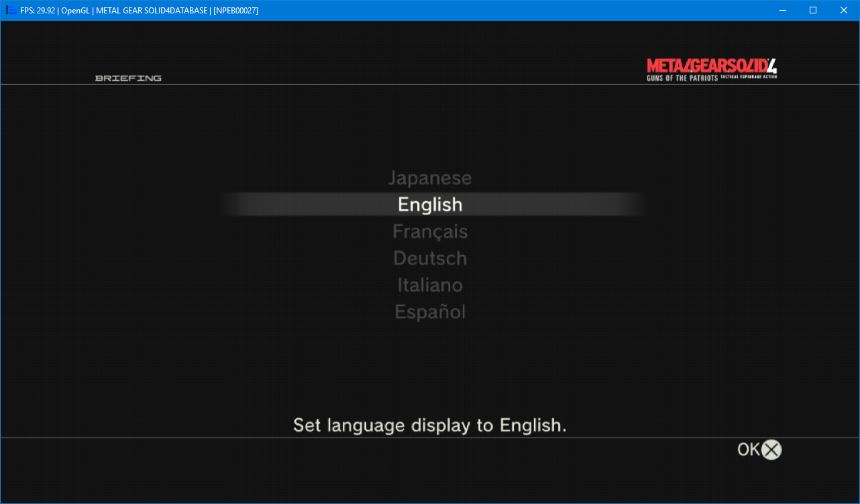
Task: Click the emulator app icon in title bar
Action: pyautogui.click(x=11, y=11)
